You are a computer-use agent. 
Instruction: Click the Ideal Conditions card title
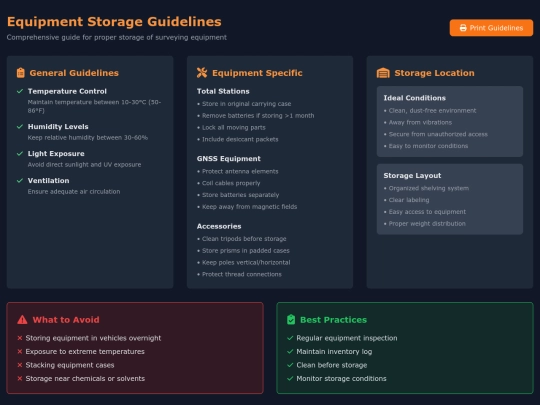(415, 98)
